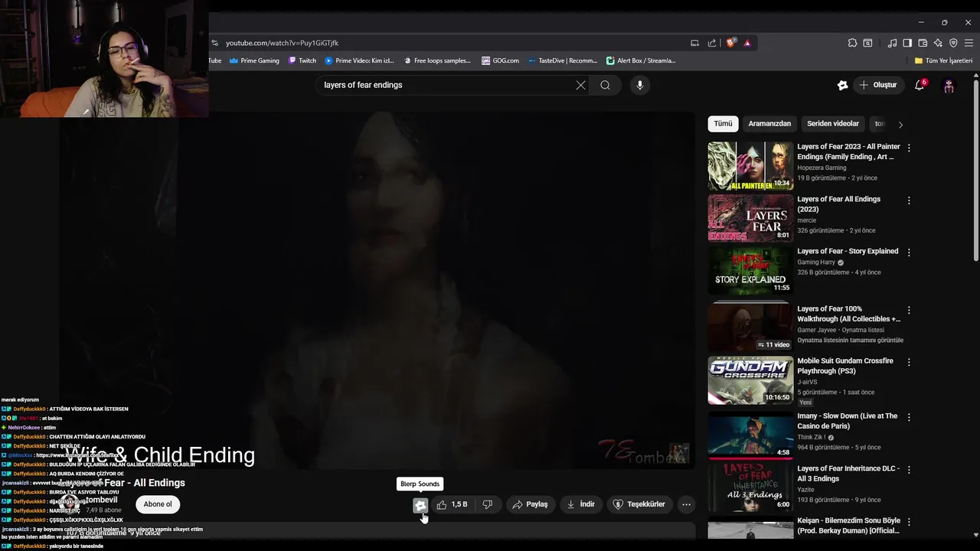980x551 pixels.
Task: Open Brave Rewards triangle icon
Action: point(747,43)
